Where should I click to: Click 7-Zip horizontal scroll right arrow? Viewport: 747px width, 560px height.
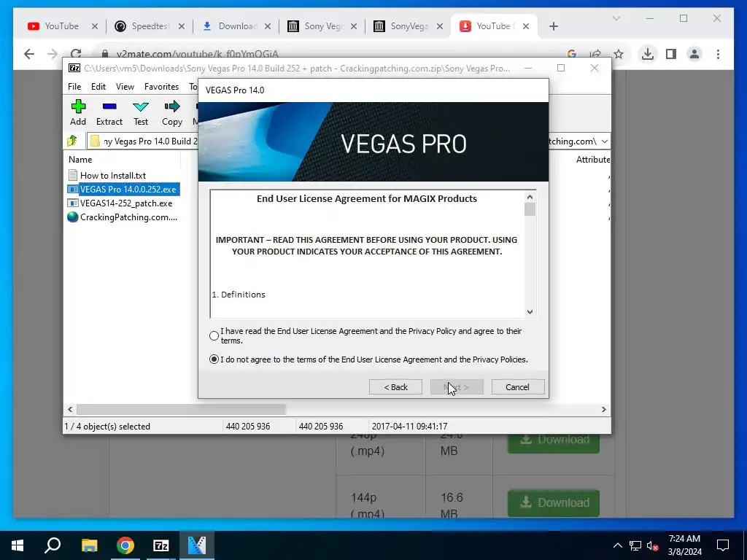(x=603, y=410)
